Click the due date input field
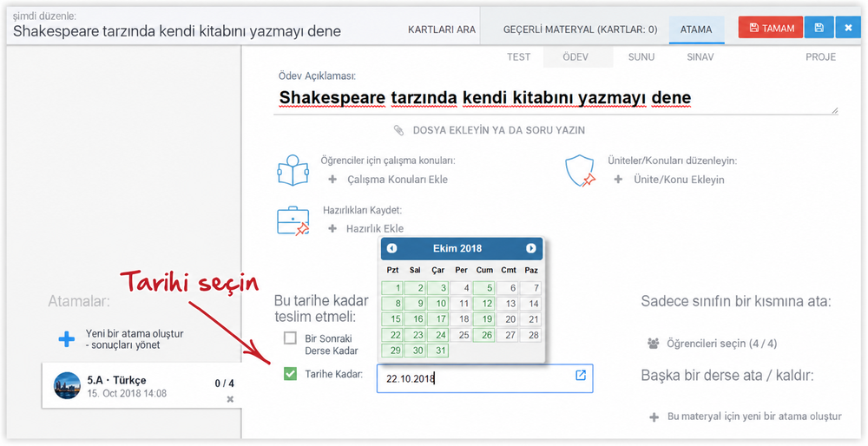This screenshot has width=868, height=446. 485,378
